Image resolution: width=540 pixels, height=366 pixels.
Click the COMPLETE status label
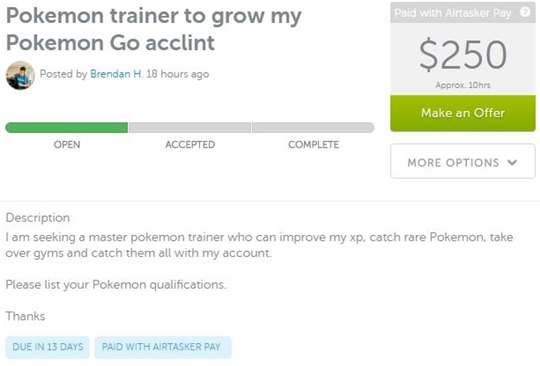(314, 145)
